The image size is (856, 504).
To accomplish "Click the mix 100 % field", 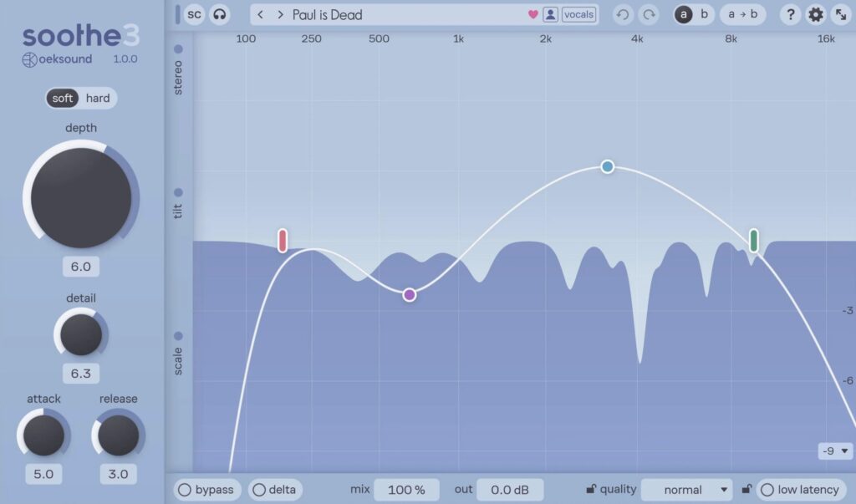I will click(406, 490).
